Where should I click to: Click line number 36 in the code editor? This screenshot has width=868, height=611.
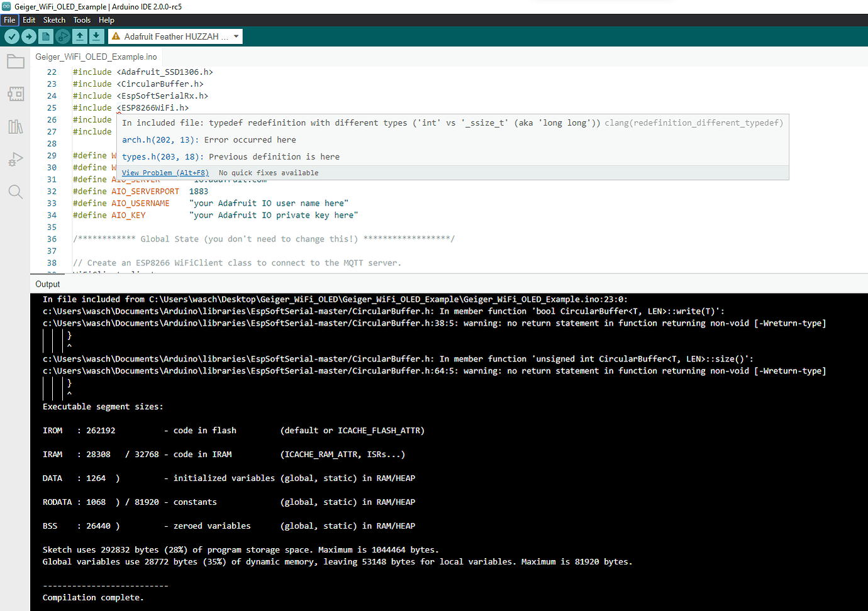(52, 238)
